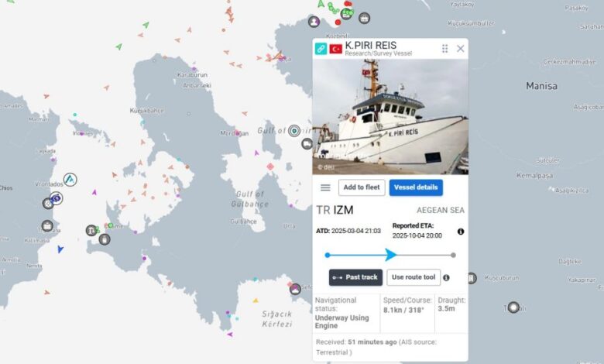Screen dimensions: 604x364
Task: Click the mountain-logo port icon near Vrontados
Action: click(x=70, y=180)
